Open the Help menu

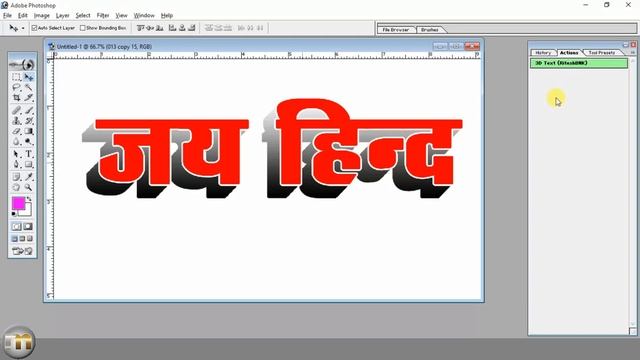167,16
